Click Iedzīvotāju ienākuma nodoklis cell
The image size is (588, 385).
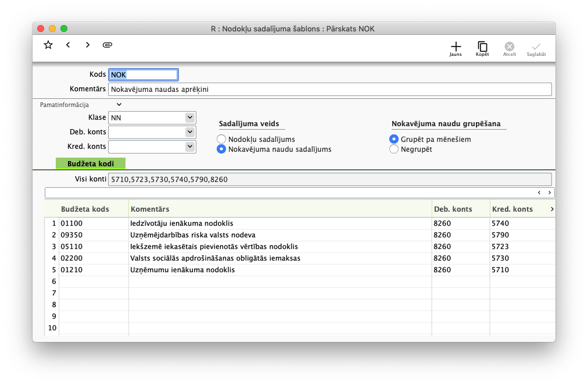point(280,223)
